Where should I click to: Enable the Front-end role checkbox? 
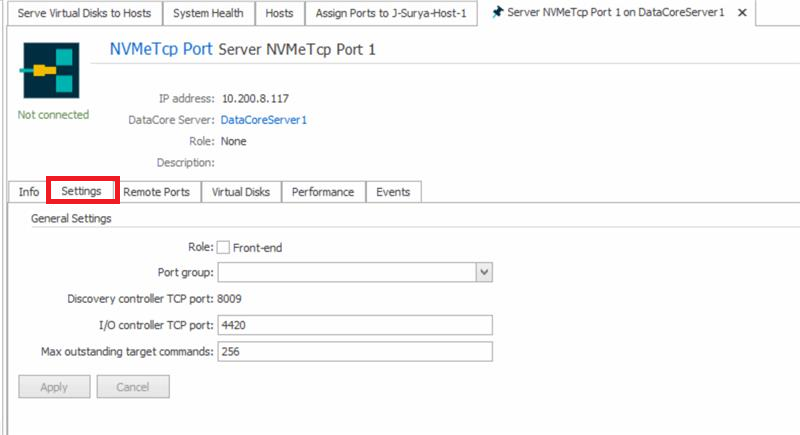[x=224, y=247]
